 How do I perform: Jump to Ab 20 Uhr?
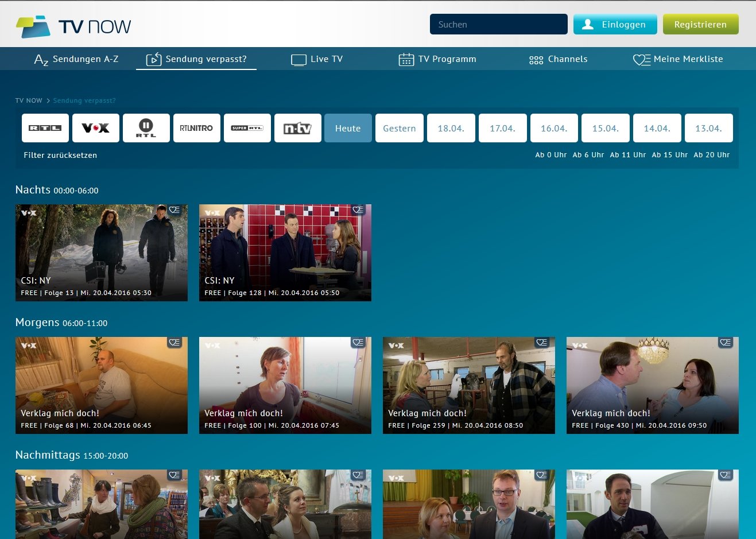coord(712,155)
